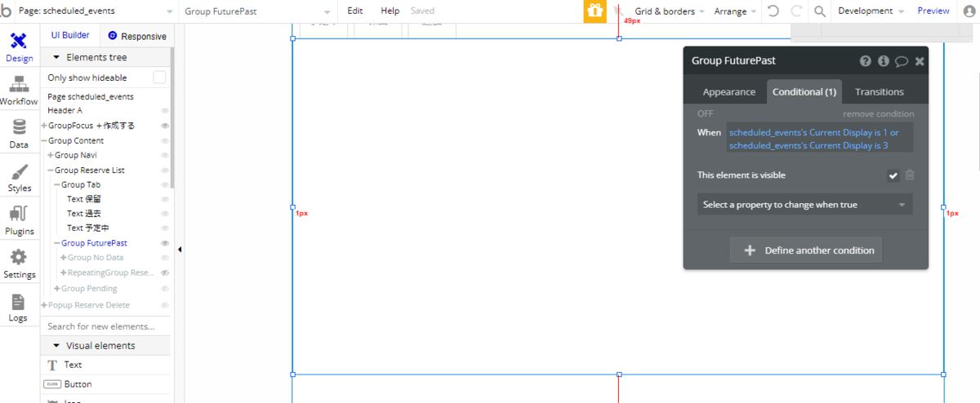Select 'Text 過去' in elements tree
The image size is (980, 403).
click(83, 214)
